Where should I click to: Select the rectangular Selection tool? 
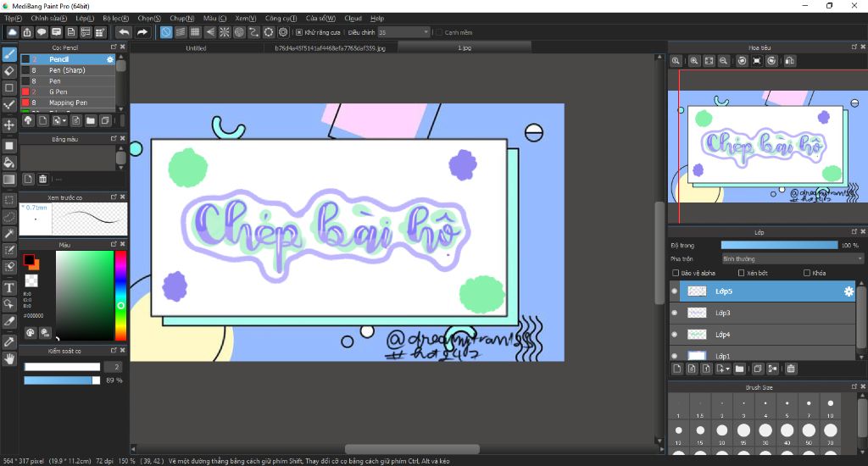[x=8, y=199]
